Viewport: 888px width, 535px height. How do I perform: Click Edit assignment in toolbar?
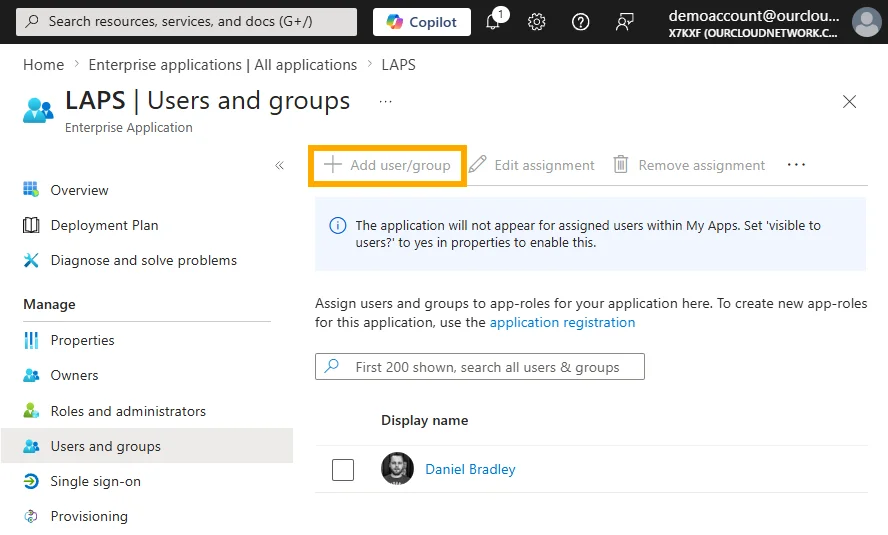coord(532,165)
